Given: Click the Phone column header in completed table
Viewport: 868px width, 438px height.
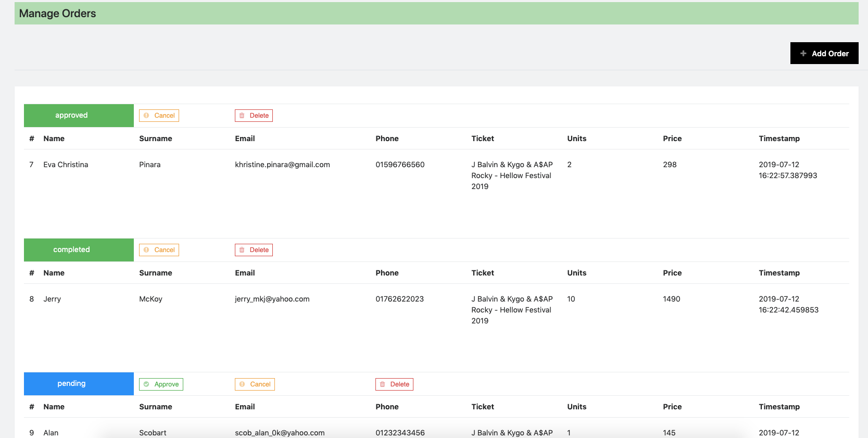Looking at the screenshot, I should (x=387, y=273).
